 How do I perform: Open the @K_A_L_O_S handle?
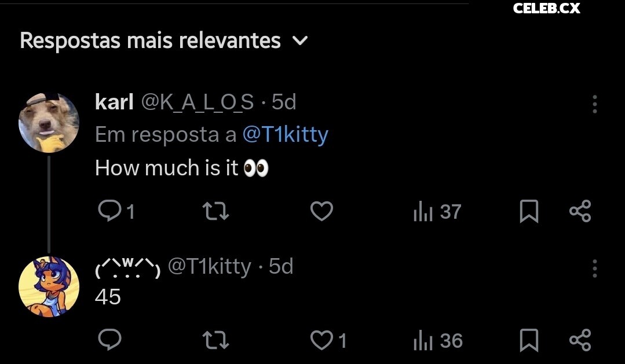[198, 102]
